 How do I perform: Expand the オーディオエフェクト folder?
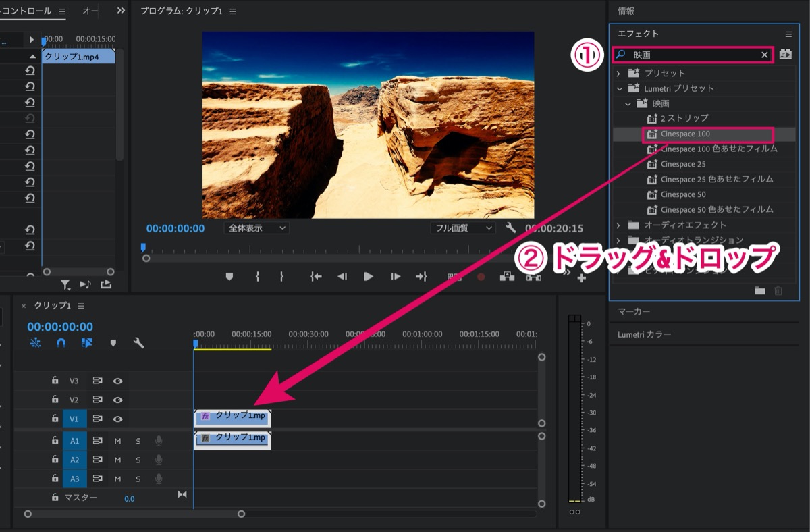(x=618, y=225)
